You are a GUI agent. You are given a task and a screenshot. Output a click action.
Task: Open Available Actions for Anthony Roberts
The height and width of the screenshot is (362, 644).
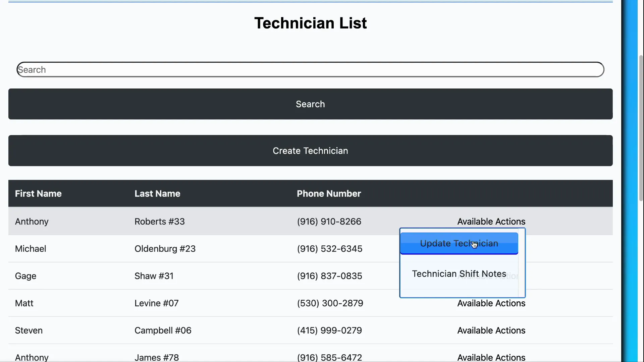491,221
